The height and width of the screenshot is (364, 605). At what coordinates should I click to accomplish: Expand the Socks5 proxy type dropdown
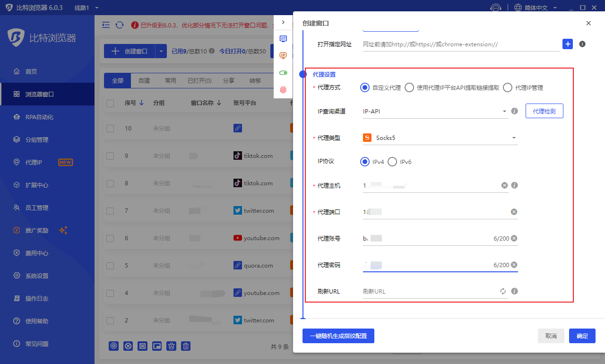pos(440,138)
